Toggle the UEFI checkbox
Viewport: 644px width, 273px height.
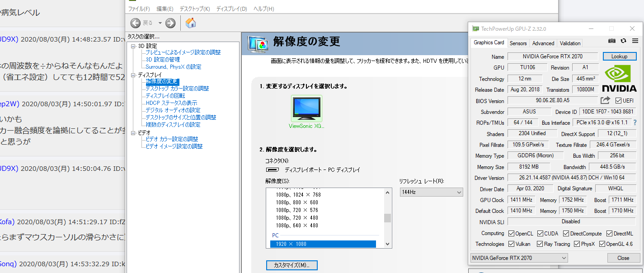click(x=618, y=100)
